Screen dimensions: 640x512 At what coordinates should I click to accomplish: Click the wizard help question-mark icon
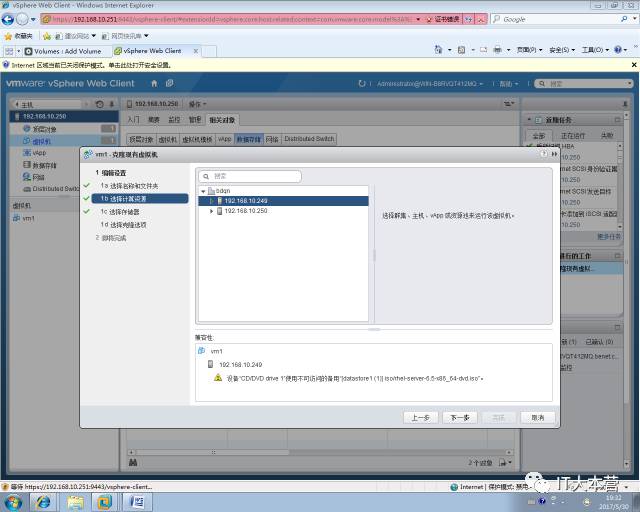pyautogui.click(x=543, y=154)
